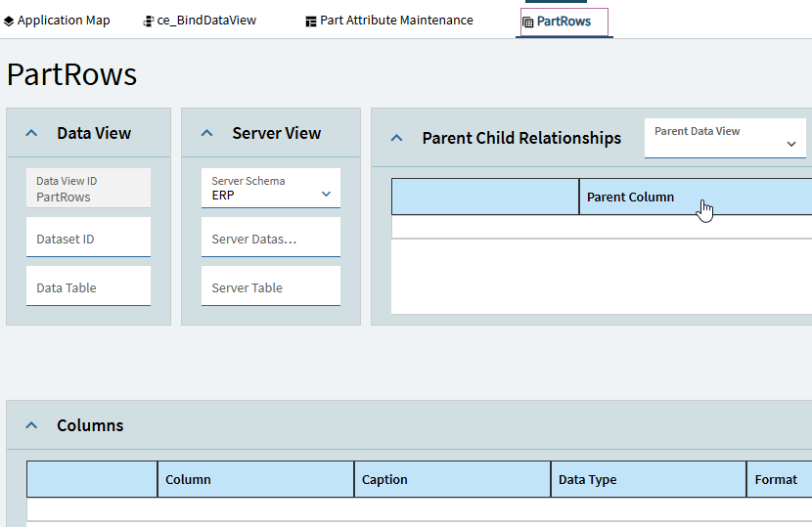This screenshot has width=812, height=527.
Task: Click the Data Table input field
Action: tap(88, 287)
